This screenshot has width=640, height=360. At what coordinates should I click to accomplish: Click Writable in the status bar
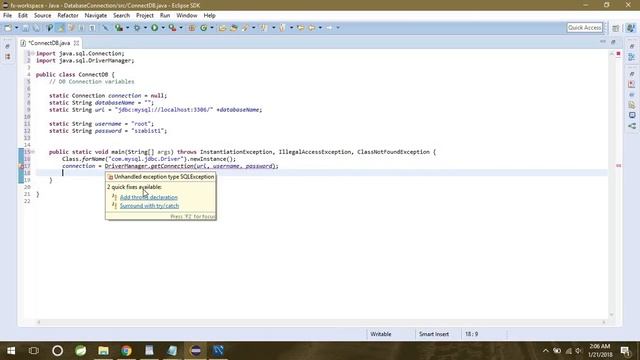tap(380, 334)
